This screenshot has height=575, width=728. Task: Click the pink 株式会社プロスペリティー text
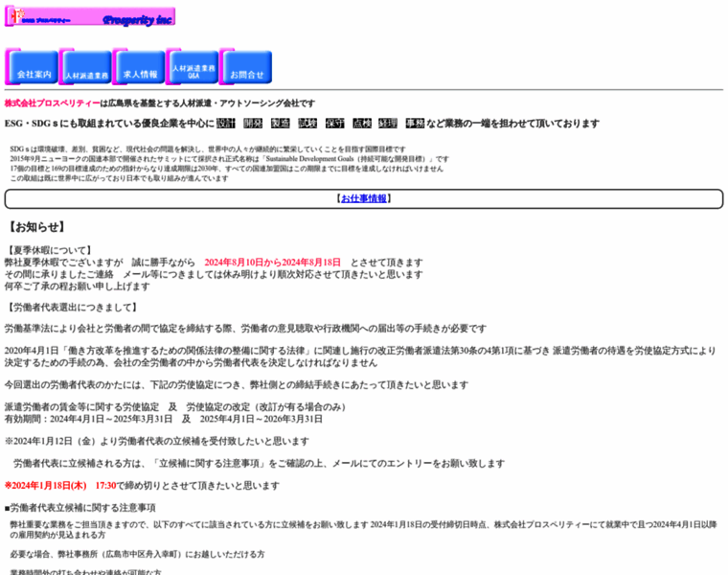[x=53, y=103]
